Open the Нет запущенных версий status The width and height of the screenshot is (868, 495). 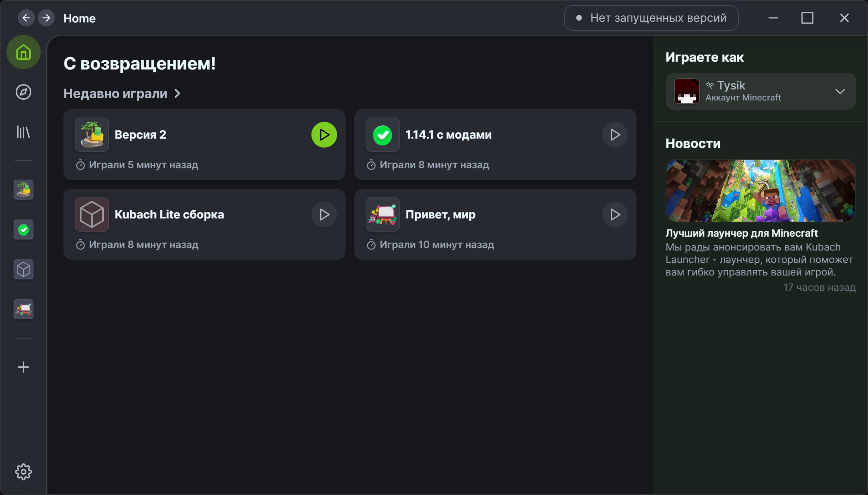point(651,18)
